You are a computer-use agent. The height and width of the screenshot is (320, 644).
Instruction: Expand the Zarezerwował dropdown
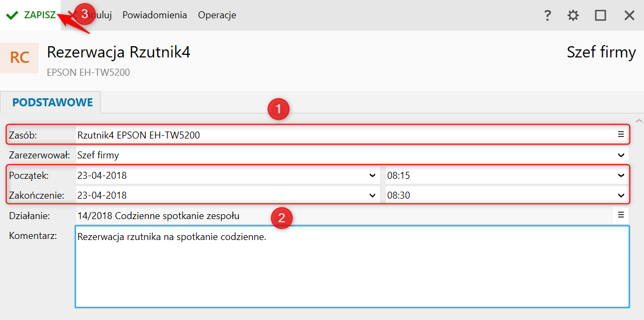tap(621, 155)
